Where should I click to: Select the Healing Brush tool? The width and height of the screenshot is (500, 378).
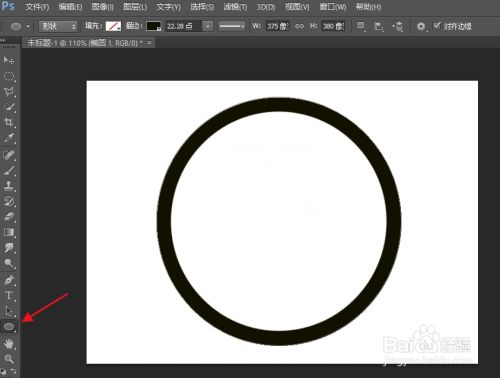[9, 155]
